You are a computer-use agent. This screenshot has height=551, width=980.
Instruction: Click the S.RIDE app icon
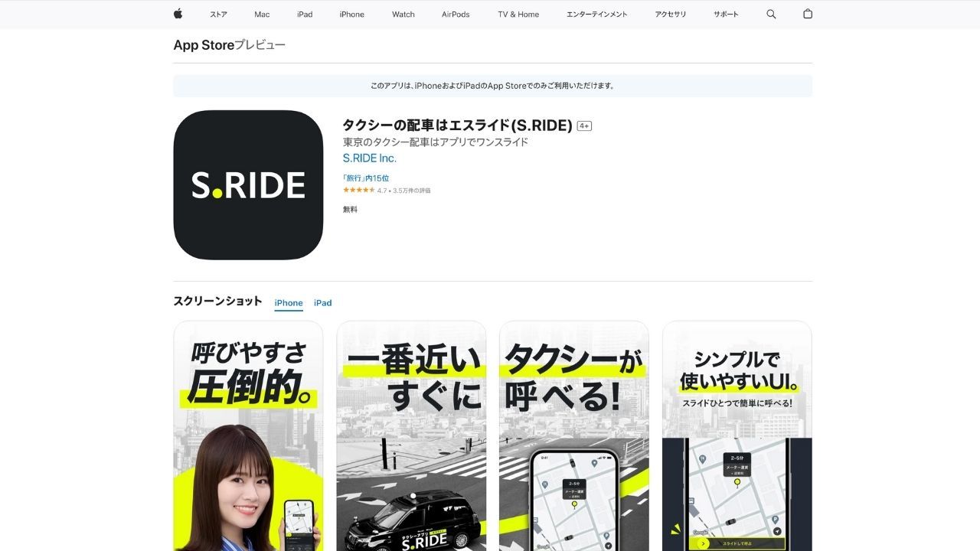coord(248,185)
